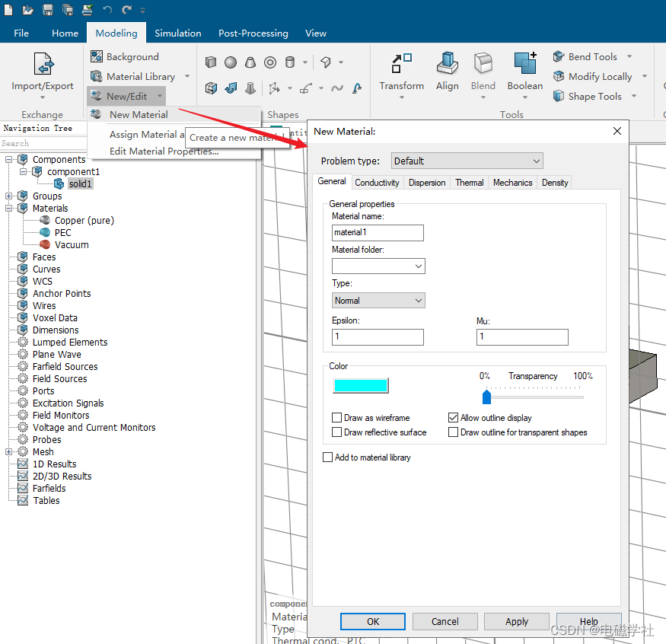Open the Problem type dropdown
Screen dimensions: 666x644
point(467,161)
